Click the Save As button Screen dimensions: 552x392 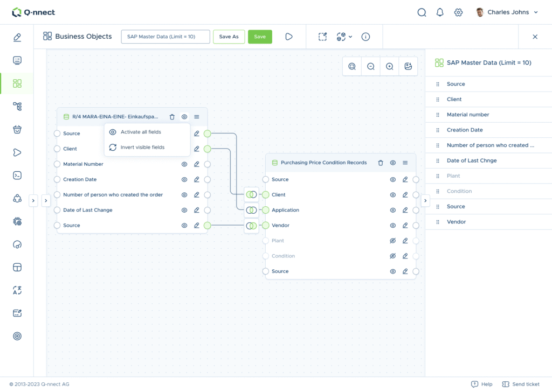(x=229, y=37)
